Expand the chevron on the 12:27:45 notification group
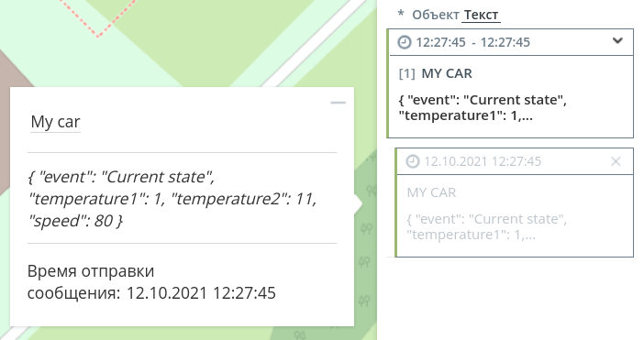 coord(617,40)
